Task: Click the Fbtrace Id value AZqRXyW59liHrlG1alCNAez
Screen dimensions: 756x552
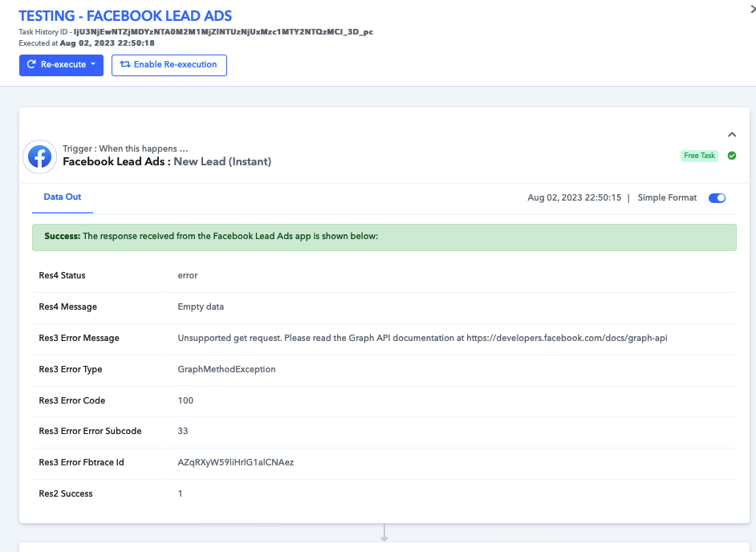Action: [x=236, y=462]
